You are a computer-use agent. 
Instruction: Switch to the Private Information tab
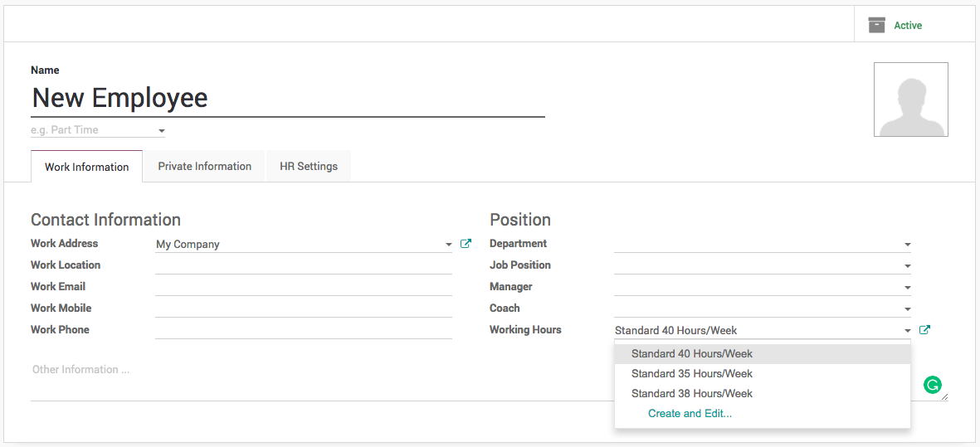pos(204,167)
